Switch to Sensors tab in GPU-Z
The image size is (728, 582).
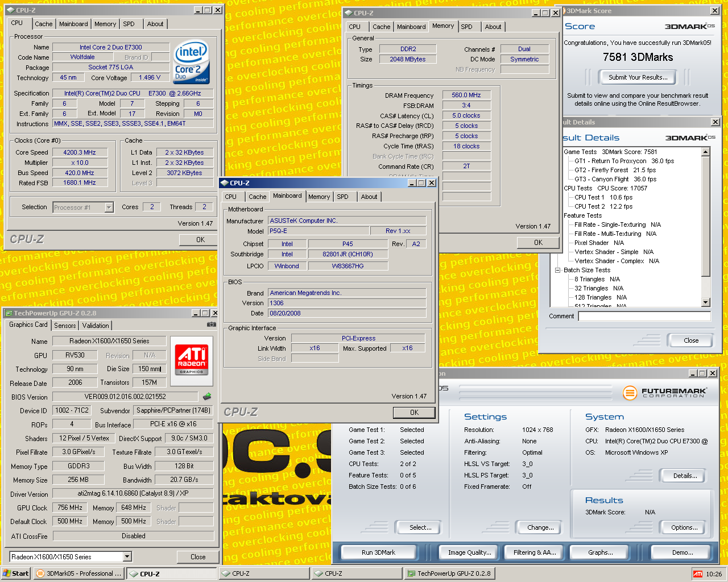(x=65, y=326)
